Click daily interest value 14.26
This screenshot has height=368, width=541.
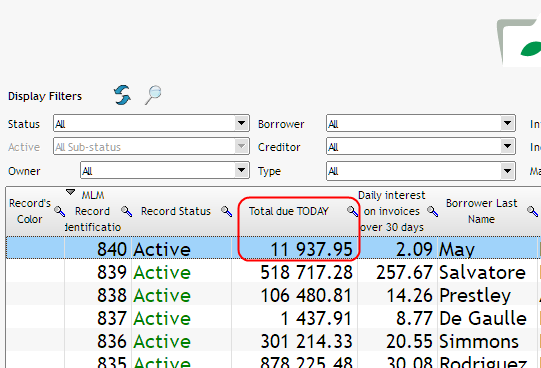click(410, 296)
